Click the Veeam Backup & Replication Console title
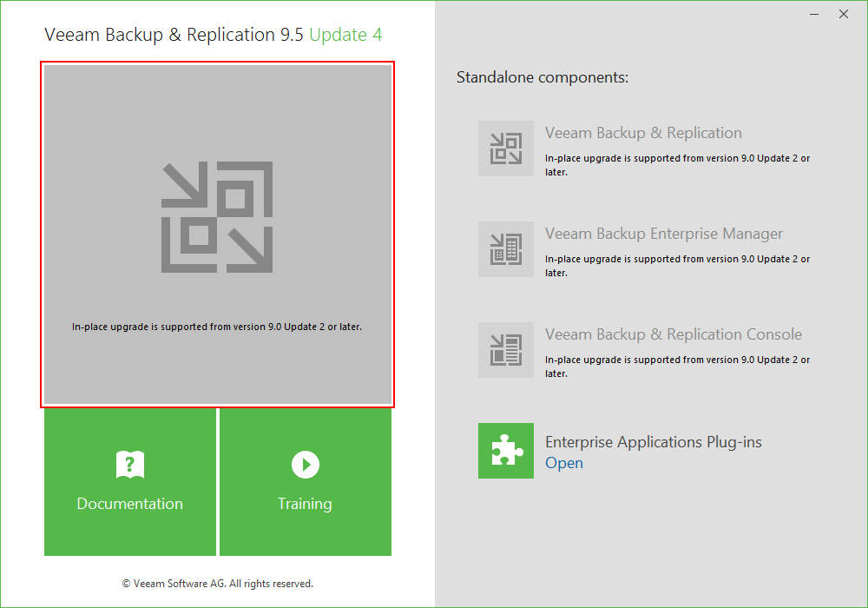 coord(674,334)
